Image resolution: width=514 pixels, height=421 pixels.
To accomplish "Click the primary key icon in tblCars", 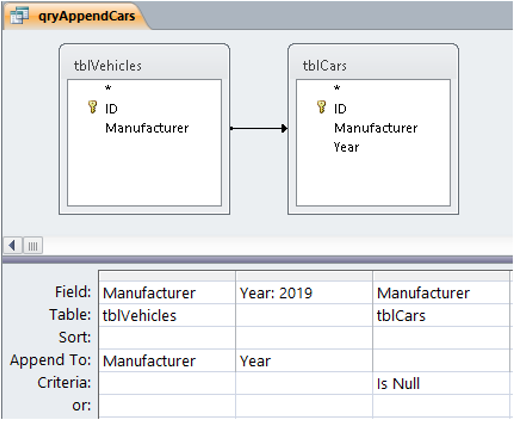I will [321, 107].
